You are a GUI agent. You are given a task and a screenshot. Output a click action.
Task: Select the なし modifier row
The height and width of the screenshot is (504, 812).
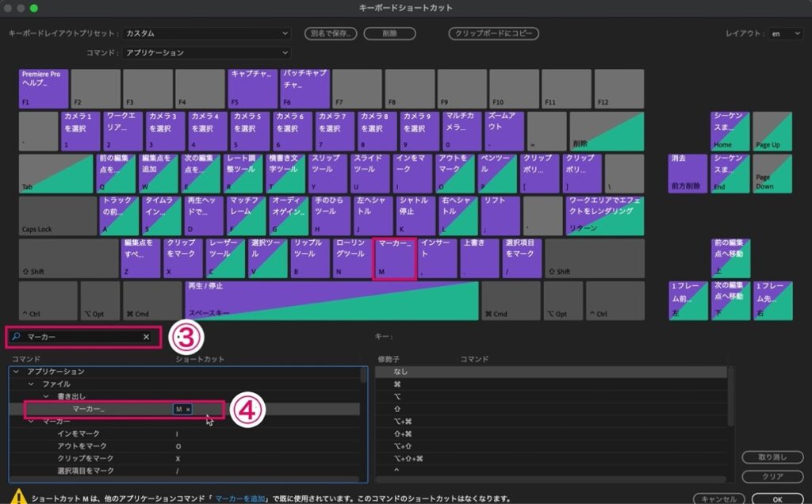[551, 372]
